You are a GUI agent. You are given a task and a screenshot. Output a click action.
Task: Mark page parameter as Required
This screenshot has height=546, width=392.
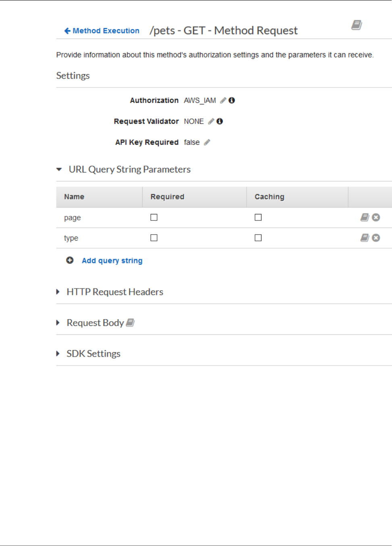(x=154, y=218)
